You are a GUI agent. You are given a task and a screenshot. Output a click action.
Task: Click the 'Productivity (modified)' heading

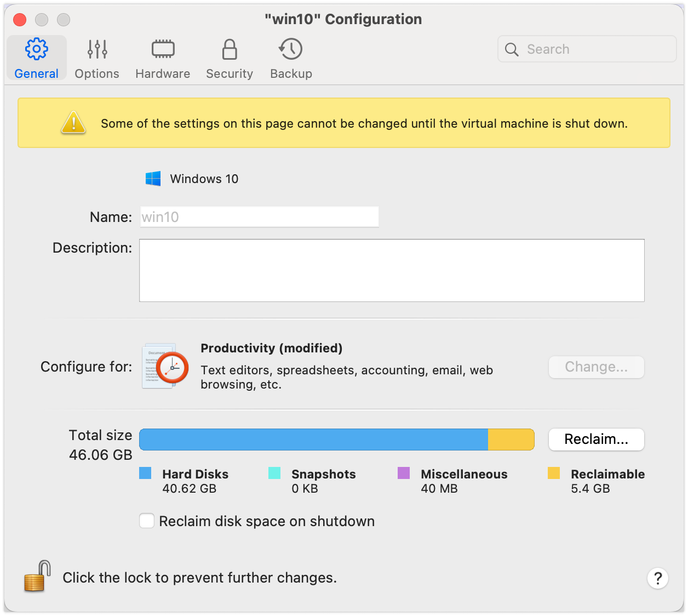click(272, 348)
